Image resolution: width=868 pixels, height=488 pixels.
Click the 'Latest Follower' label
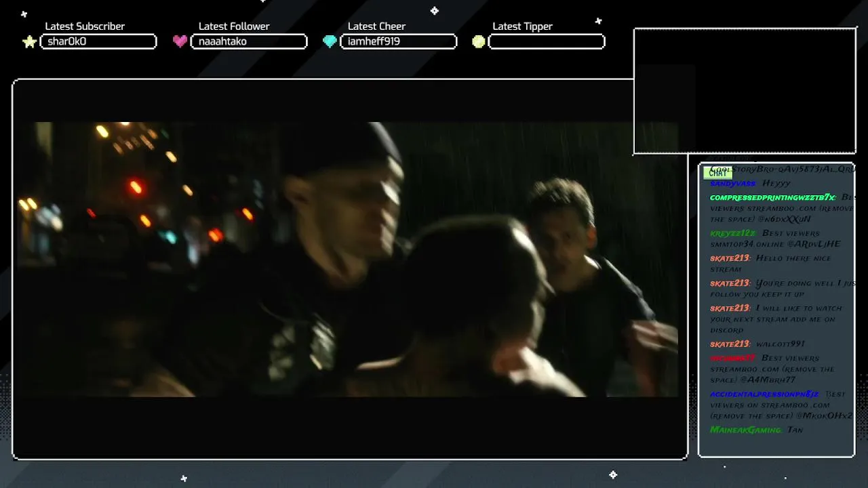pyautogui.click(x=234, y=26)
